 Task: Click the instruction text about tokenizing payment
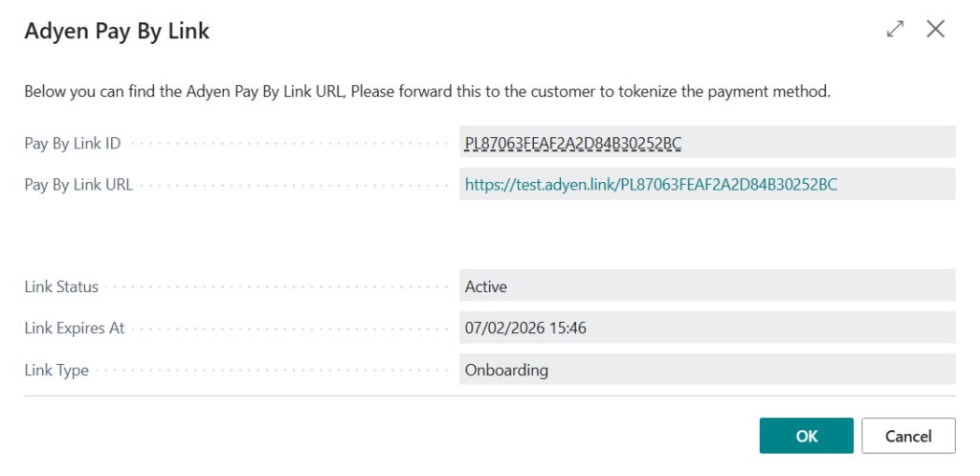(x=427, y=92)
